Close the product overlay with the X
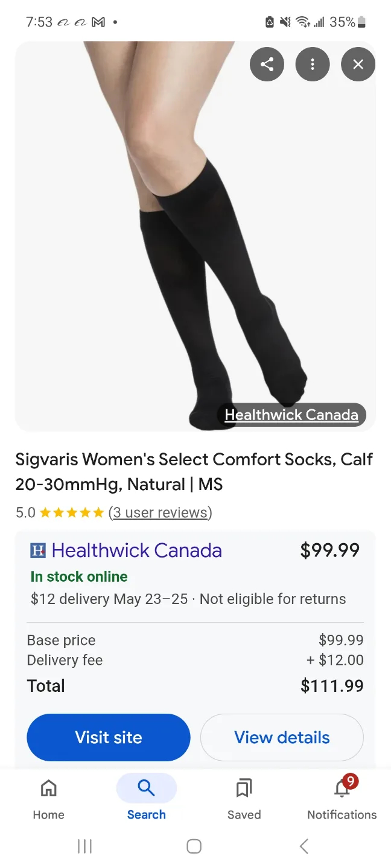The image size is (391, 868). 358,64
